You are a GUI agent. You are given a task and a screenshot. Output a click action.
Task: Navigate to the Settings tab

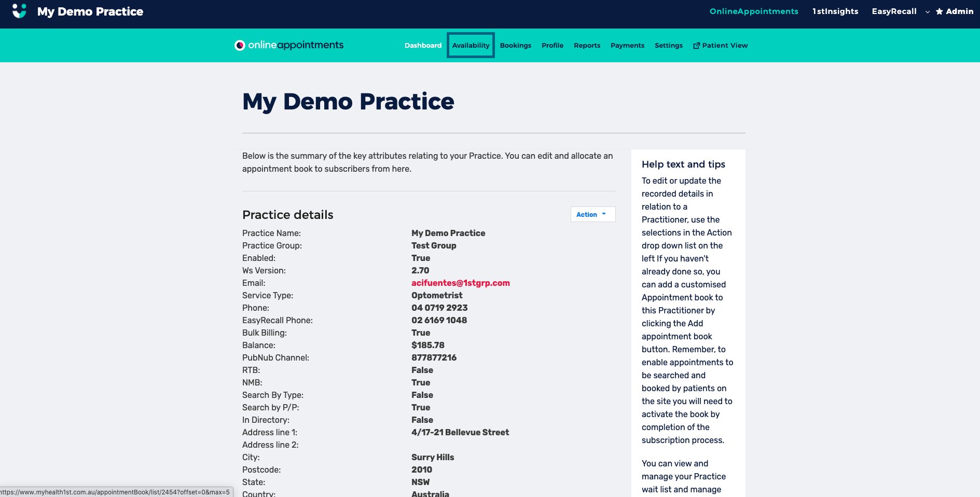668,46
